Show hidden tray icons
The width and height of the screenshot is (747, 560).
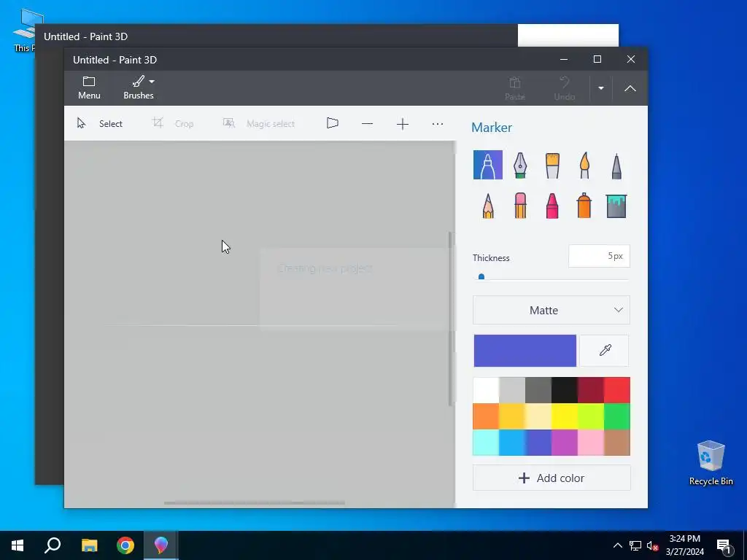(x=617, y=545)
